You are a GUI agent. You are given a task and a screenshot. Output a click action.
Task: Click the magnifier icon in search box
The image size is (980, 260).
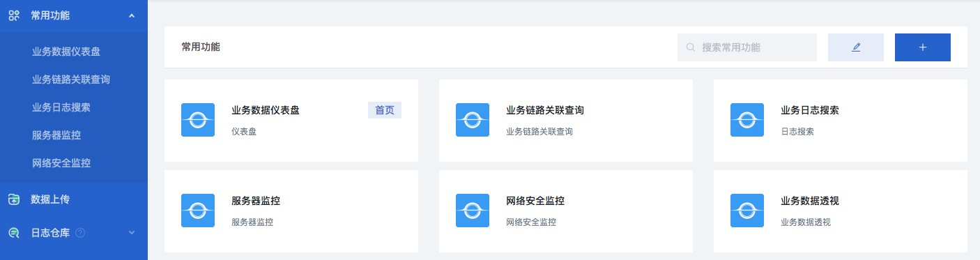(x=691, y=47)
